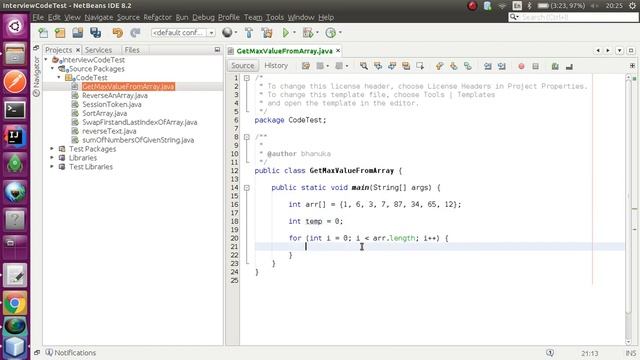Click the globe browser icon in toolbar
The width and height of the screenshot is (640, 360).
pos(227,33)
